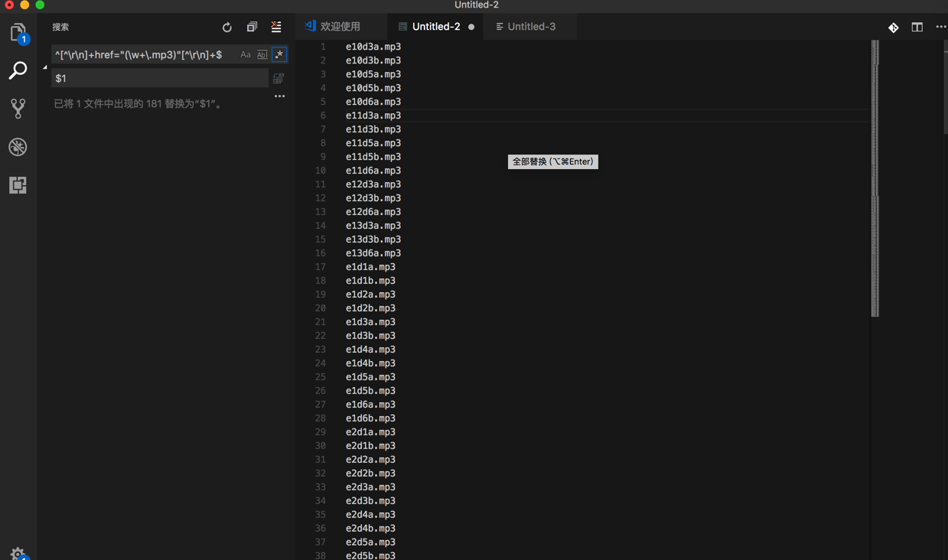Open the Debug view icon

coord(18,147)
